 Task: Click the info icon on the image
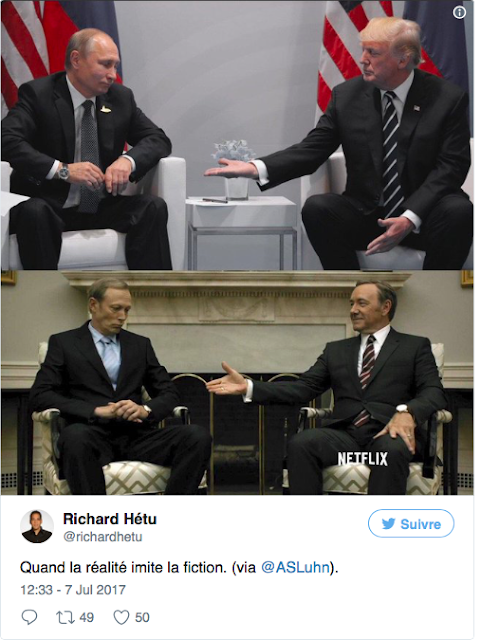459,13
